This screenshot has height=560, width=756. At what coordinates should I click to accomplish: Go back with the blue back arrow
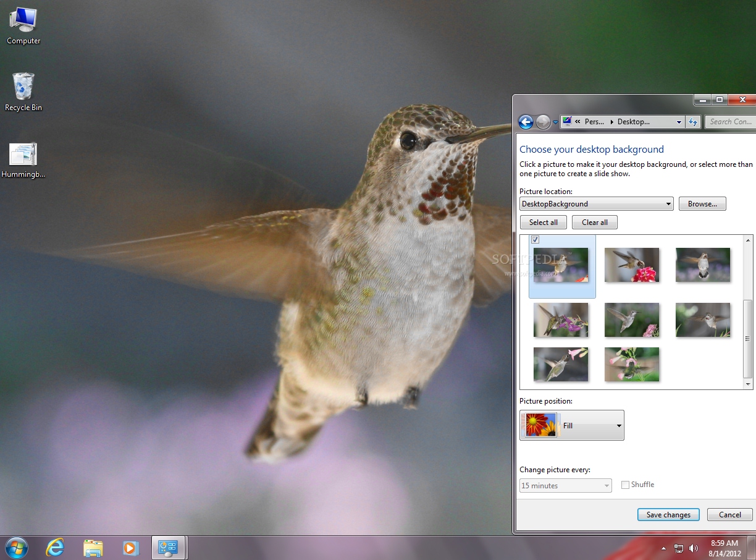[x=526, y=122]
